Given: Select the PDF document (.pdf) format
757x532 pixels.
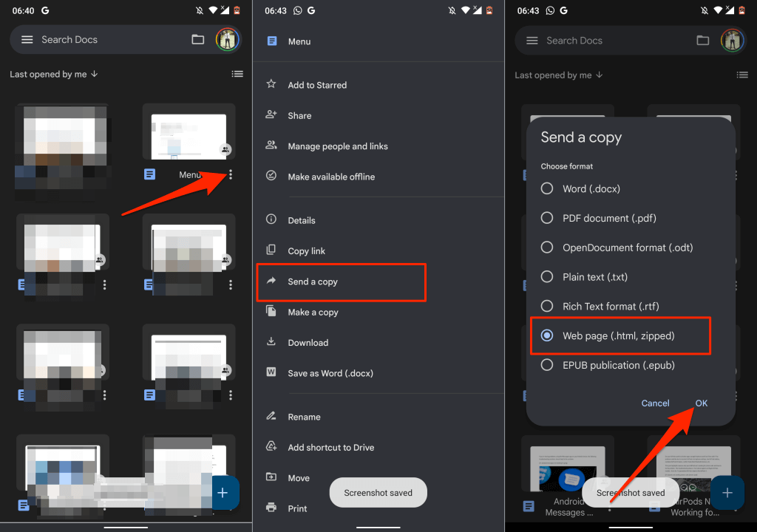Looking at the screenshot, I should pos(547,218).
